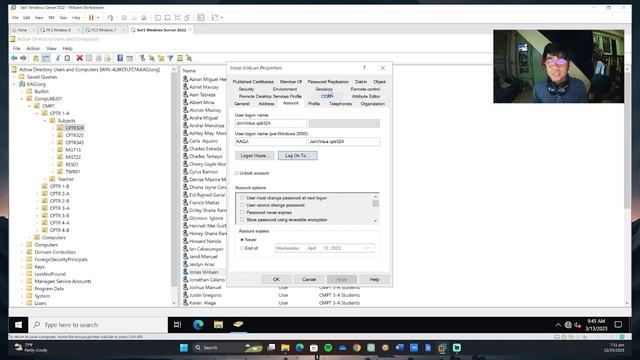Click the dialog question mark help icon
Image resolution: width=640 pixels, height=360 pixels.
pyautogui.click(x=364, y=68)
